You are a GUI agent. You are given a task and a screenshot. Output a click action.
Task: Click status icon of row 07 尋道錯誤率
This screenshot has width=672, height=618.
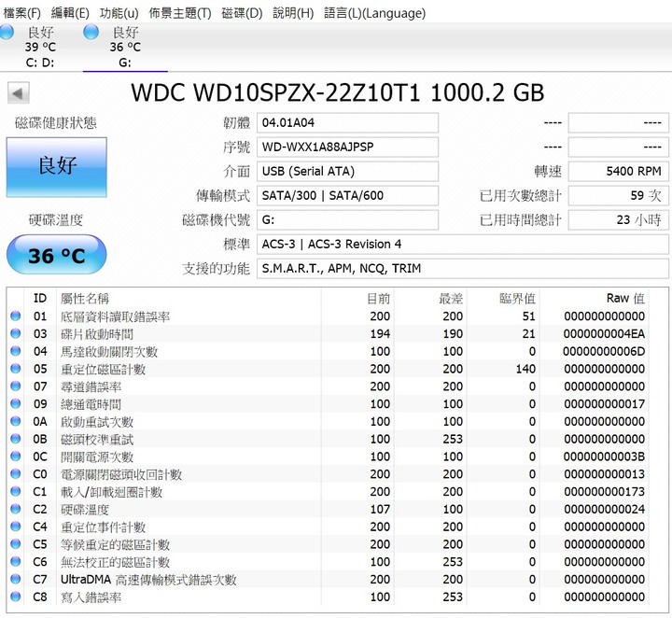pyautogui.click(x=16, y=386)
